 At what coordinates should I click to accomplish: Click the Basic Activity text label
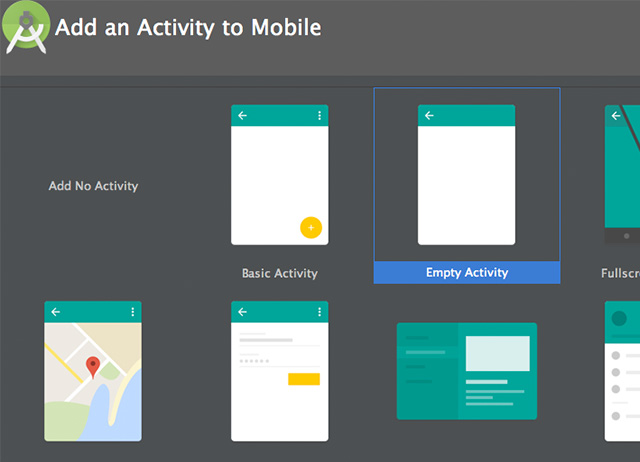(x=280, y=273)
